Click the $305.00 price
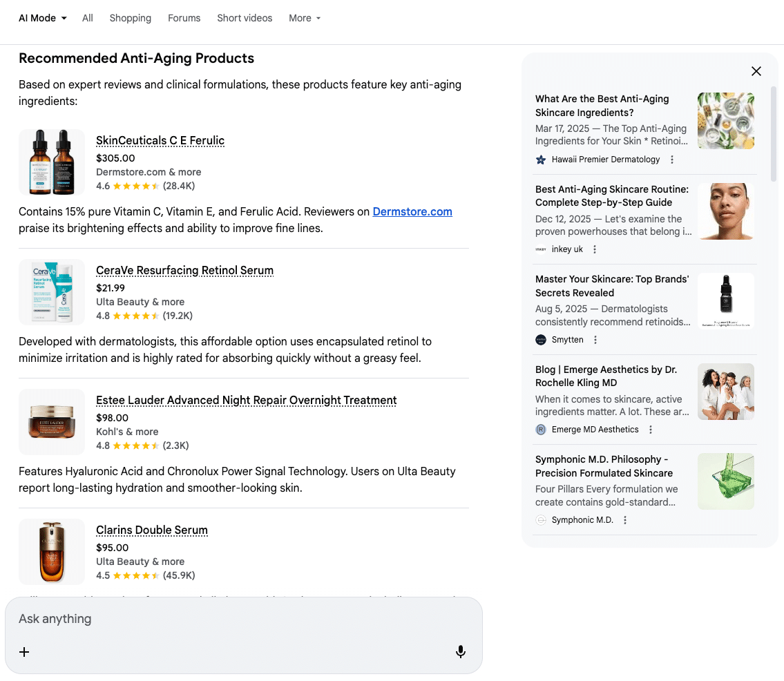Image resolution: width=784 pixels, height=681 pixels. tap(115, 158)
